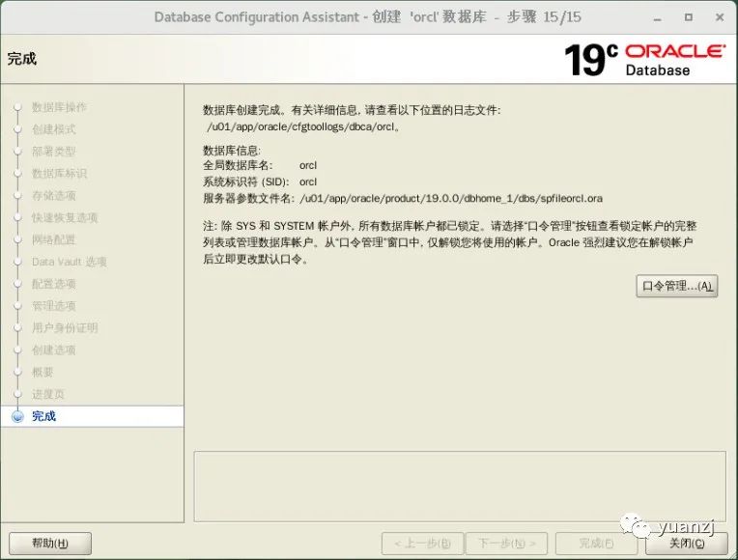Click the blue current-step bullet beside 完成
This screenshot has width=738, height=560.
click(x=18, y=416)
